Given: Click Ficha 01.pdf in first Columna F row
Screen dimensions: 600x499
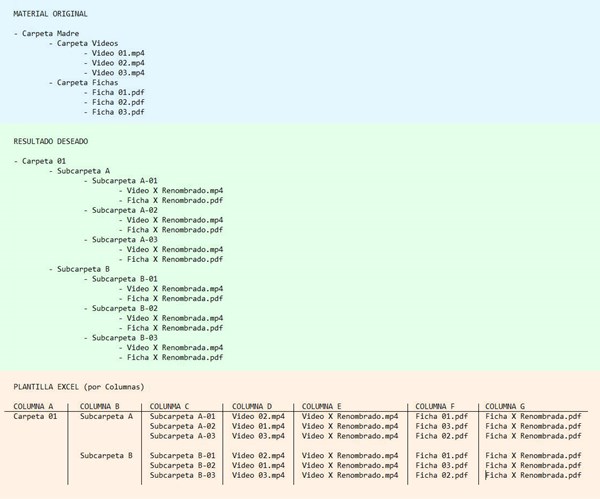Looking at the screenshot, I should (x=442, y=416).
